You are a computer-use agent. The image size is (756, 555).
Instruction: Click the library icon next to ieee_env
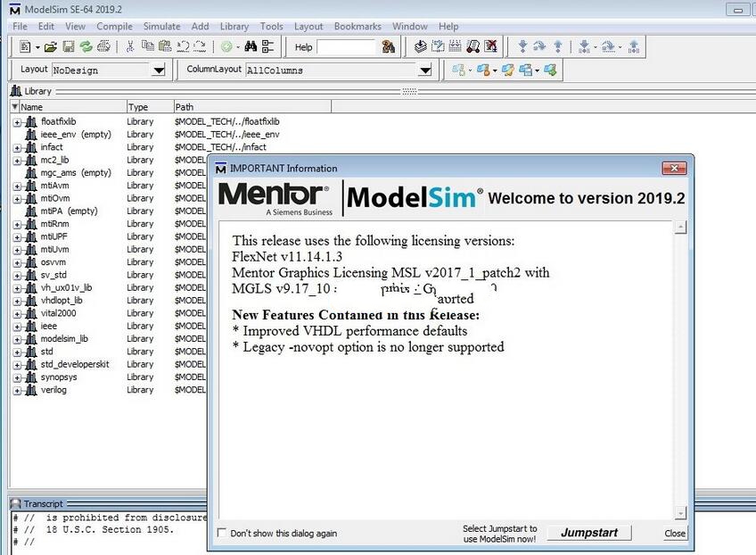pyautogui.click(x=31, y=134)
